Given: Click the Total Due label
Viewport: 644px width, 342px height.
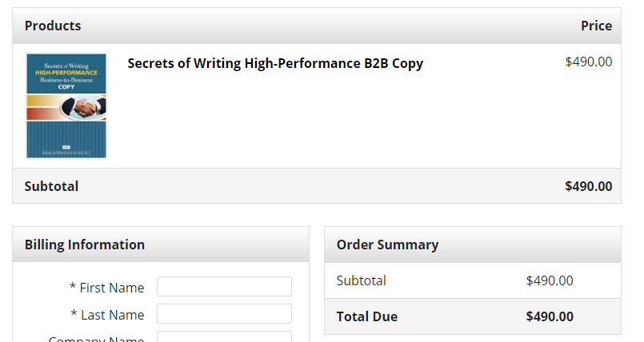Looking at the screenshot, I should (366, 316).
